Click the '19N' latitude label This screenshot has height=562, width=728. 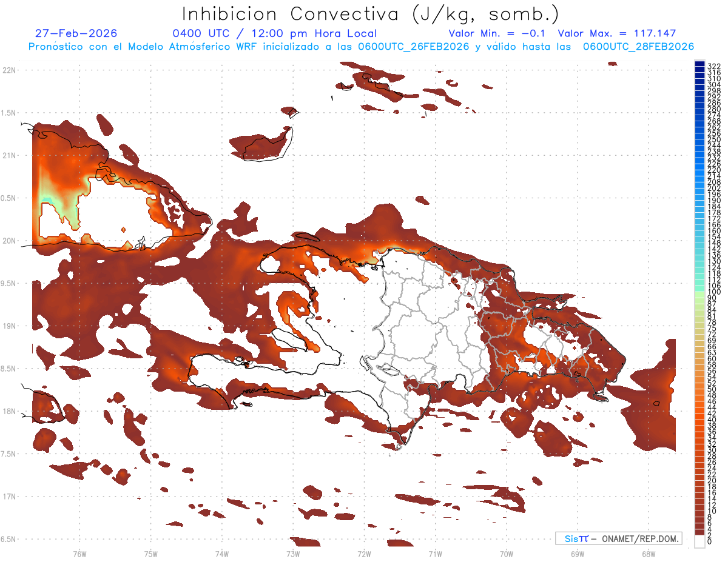point(9,326)
